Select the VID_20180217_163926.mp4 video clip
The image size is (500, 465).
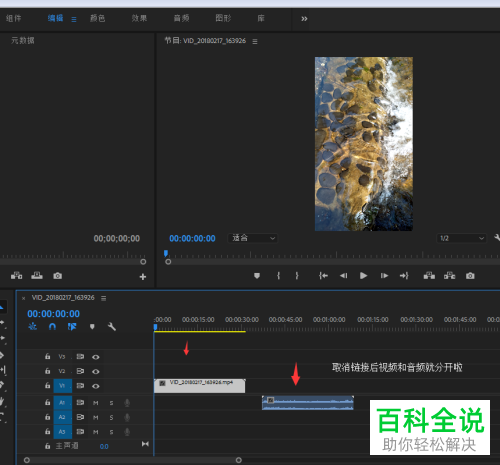(200, 386)
